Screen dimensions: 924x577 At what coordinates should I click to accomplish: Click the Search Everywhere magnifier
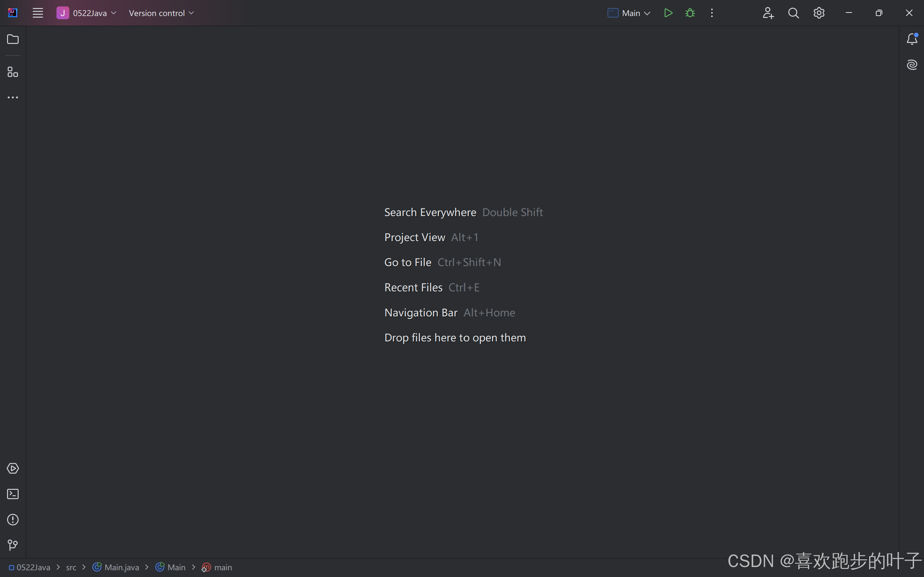[793, 13]
